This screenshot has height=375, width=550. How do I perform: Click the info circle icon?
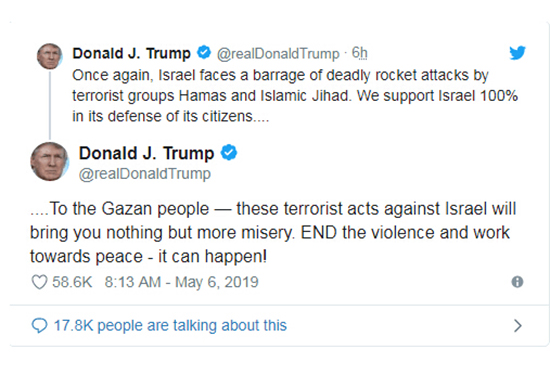coord(517,282)
